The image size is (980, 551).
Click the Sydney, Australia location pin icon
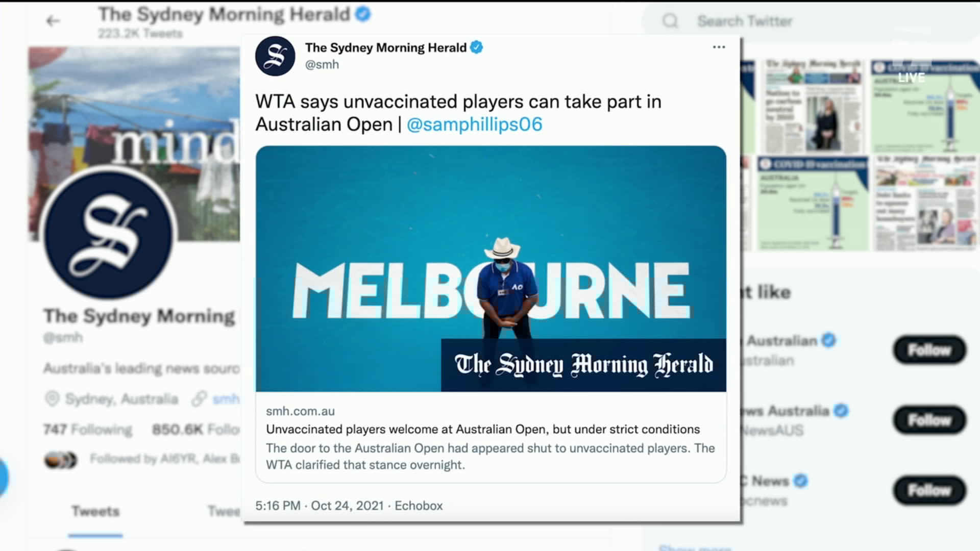52,398
